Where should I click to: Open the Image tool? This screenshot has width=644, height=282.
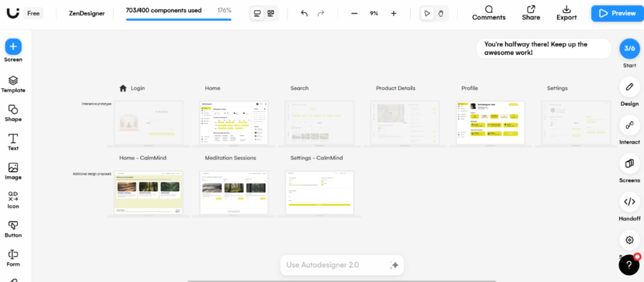click(x=13, y=172)
